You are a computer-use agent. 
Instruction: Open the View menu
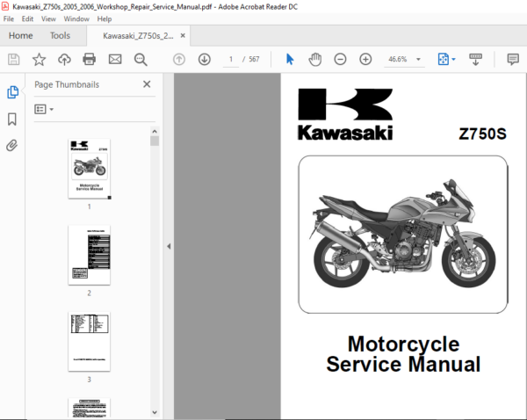[48, 18]
